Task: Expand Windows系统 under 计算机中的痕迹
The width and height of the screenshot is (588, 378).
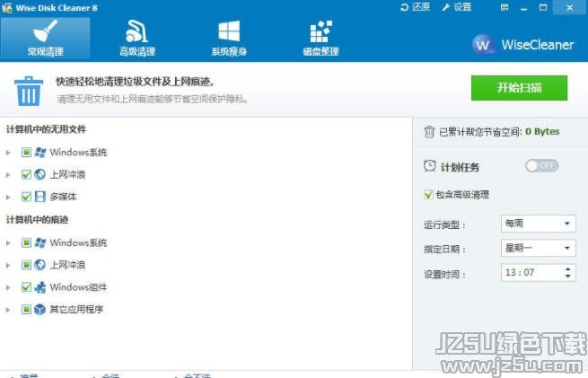Action: pos(8,243)
